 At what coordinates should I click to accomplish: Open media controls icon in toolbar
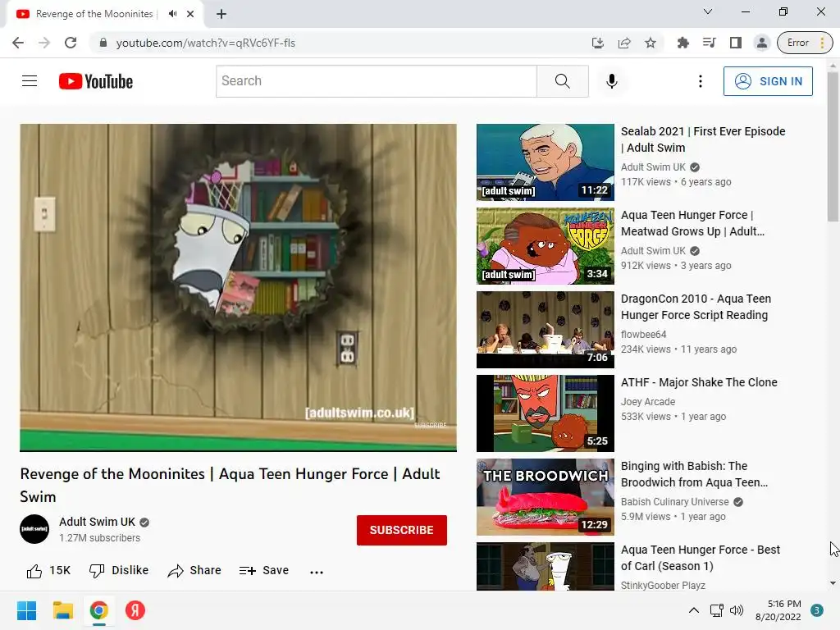pos(710,43)
